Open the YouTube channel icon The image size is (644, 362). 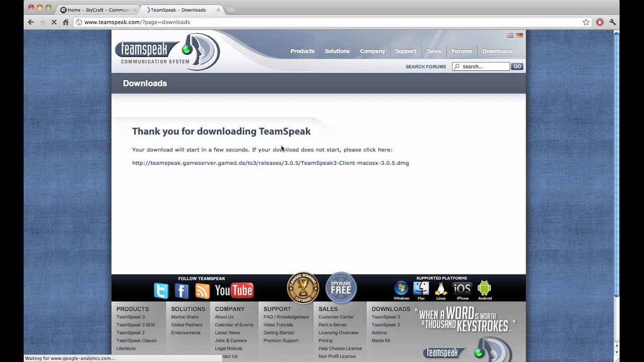tap(234, 291)
